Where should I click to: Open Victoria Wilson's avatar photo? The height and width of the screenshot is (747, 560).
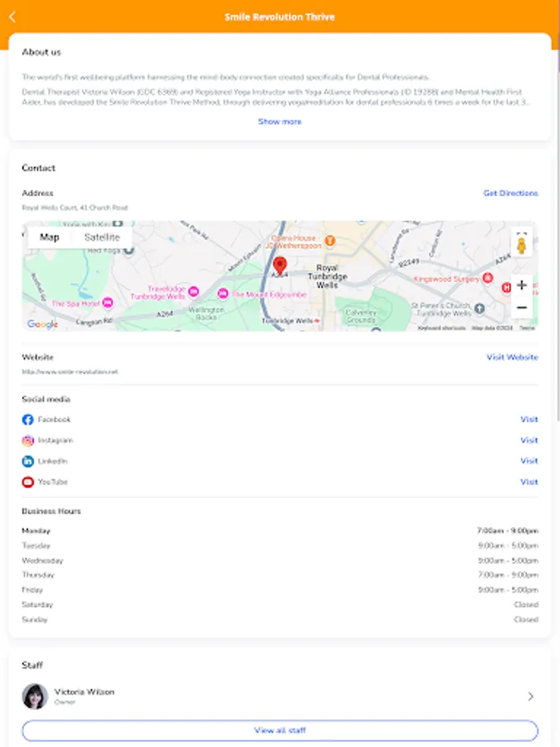(35, 696)
